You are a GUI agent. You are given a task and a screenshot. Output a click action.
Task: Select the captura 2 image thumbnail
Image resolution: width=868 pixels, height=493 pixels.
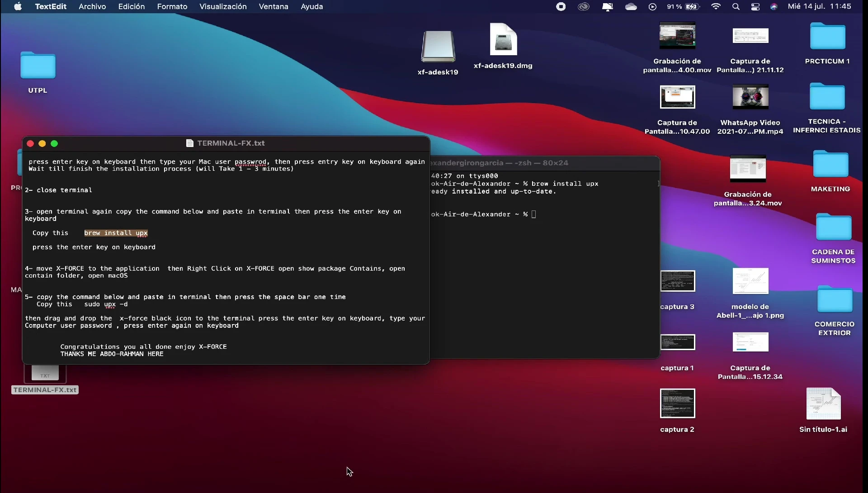point(677,403)
